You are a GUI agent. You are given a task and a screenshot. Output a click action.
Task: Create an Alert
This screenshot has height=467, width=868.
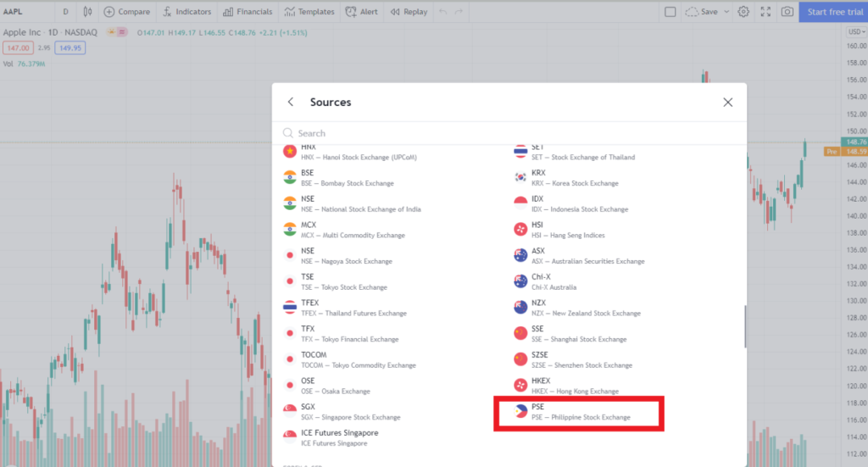click(361, 12)
